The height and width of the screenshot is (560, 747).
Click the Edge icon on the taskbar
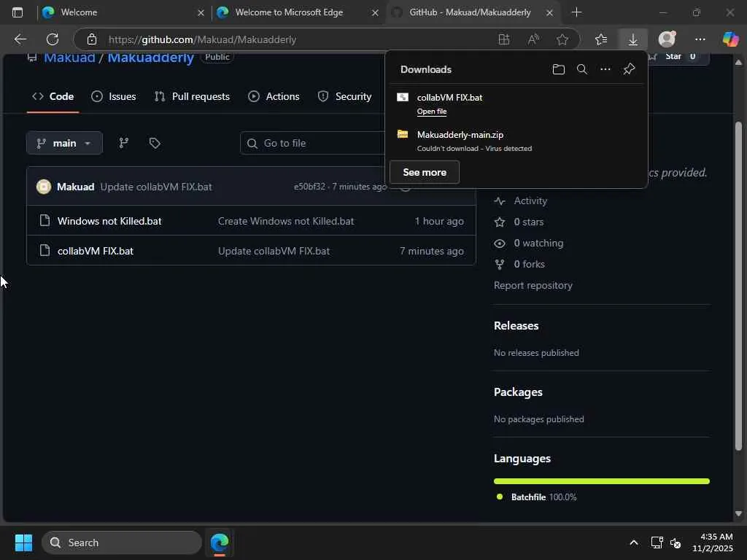click(x=220, y=542)
